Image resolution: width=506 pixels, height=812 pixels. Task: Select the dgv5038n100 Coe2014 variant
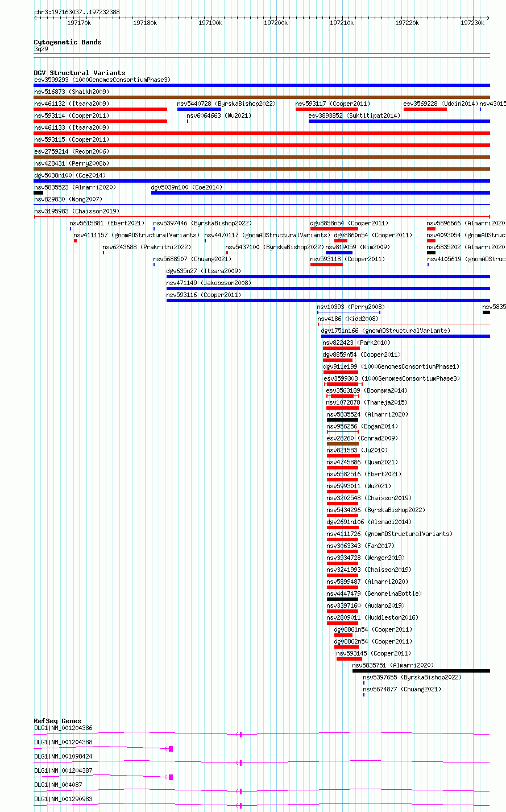click(x=262, y=181)
